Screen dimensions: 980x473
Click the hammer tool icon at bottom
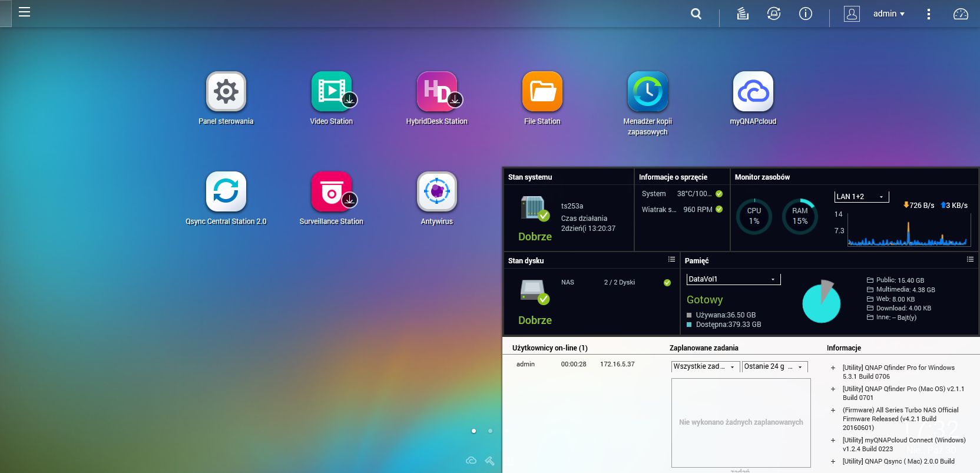pyautogui.click(x=489, y=461)
